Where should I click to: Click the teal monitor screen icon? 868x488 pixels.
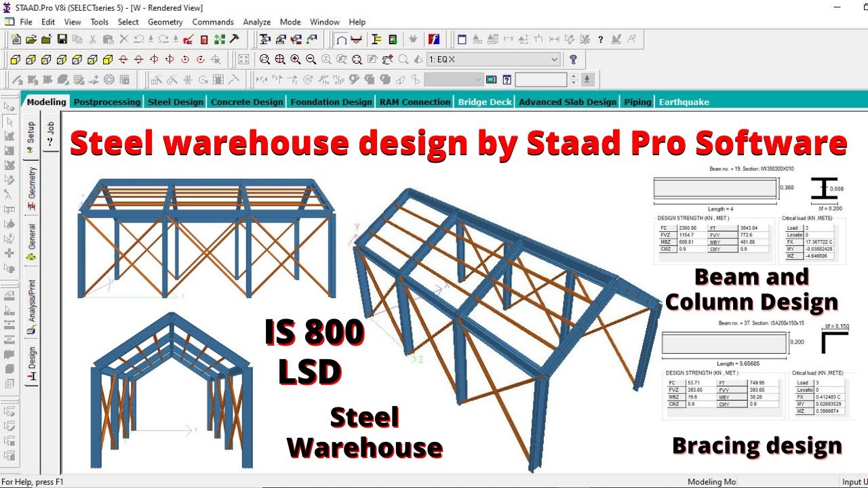click(x=492, y=80)
